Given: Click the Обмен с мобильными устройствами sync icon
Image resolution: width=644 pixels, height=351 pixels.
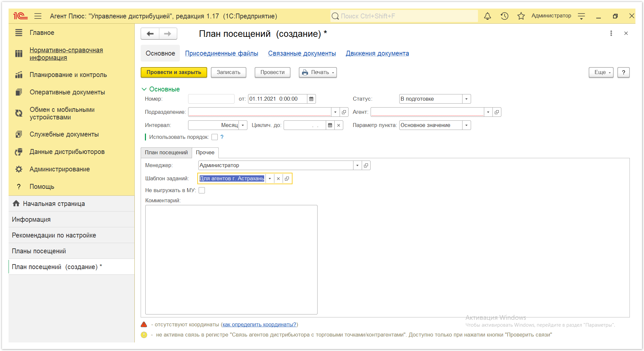Looking at the screenshot, I should tap(19, 113).
